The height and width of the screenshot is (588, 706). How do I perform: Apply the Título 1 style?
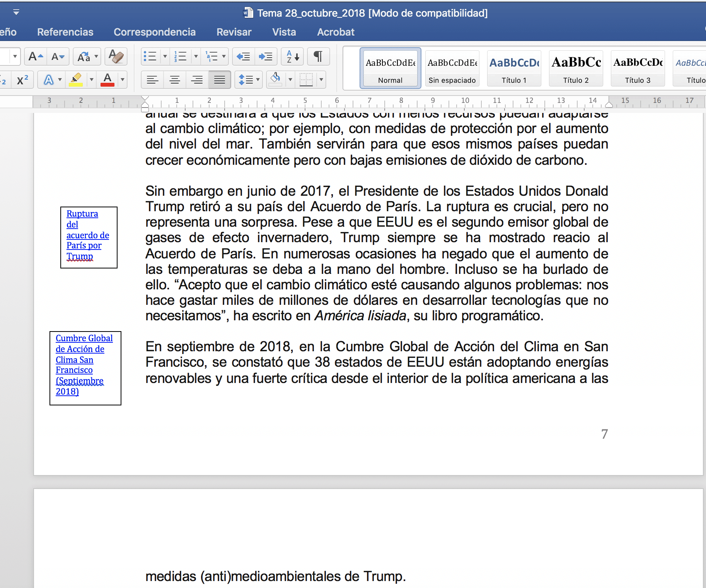[514, 68]
